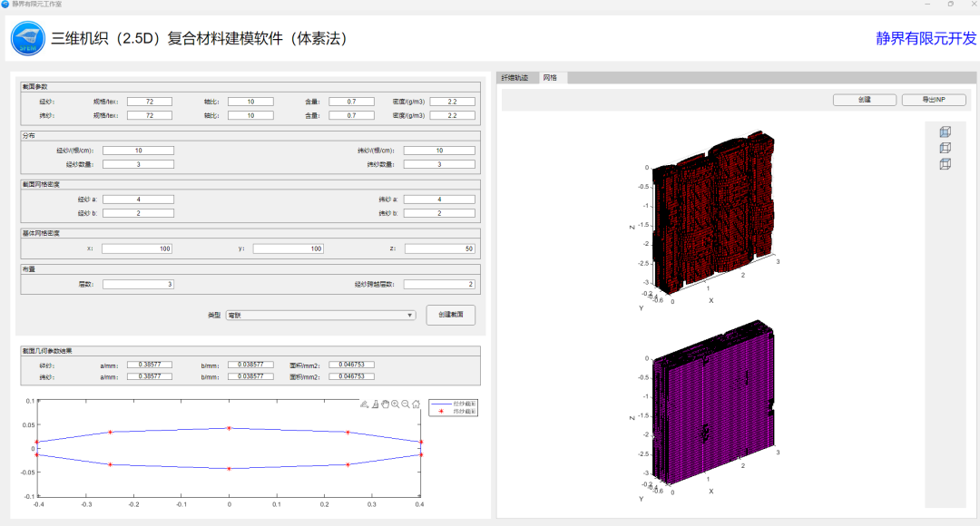Image resolution: width=980 pixels, height=526 pixels.
Task: Click the 分布 panel header
Action: click(x=29, y=135)
